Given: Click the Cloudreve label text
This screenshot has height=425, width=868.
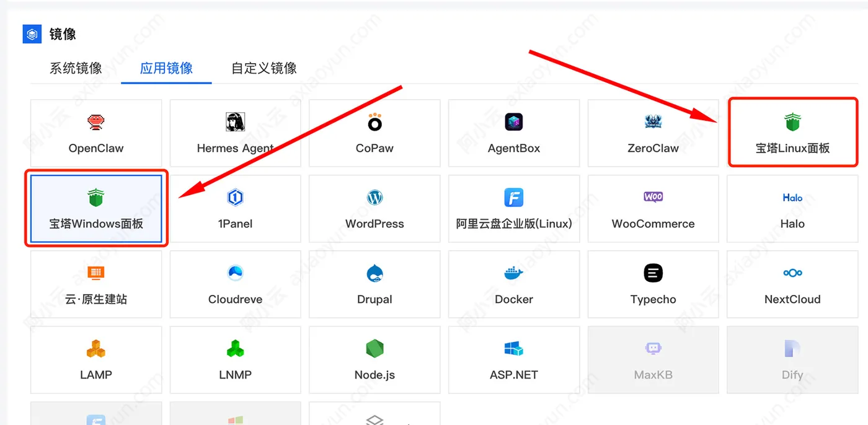Looking at the screenshot, I should [x=235, y=299].
